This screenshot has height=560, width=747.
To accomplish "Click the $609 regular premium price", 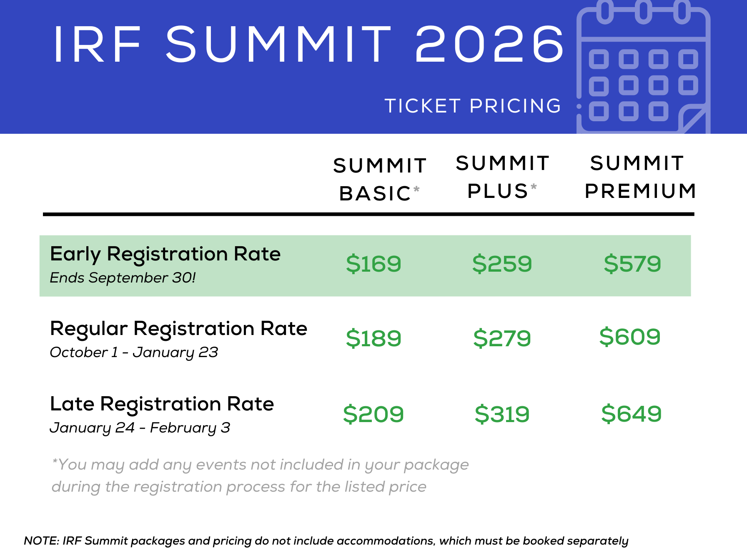I will coord(630,337).
